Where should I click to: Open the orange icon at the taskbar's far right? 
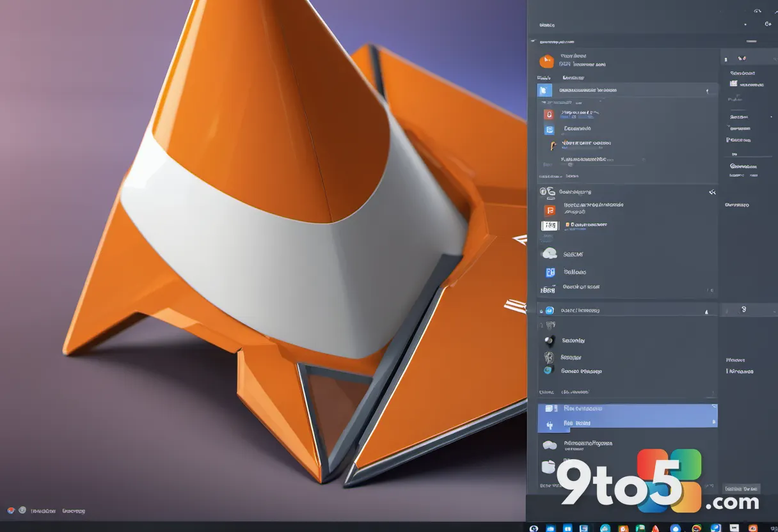pos(753,528)
